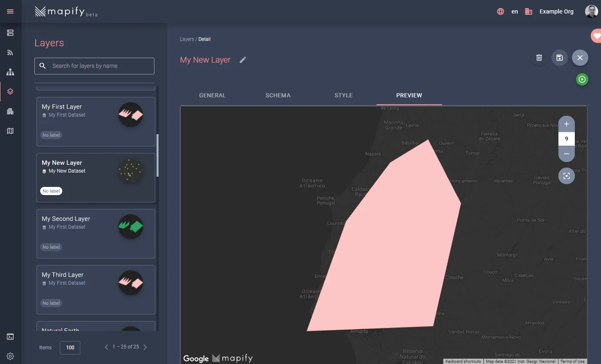Click the items per page 100 field

tap(70, 348)
